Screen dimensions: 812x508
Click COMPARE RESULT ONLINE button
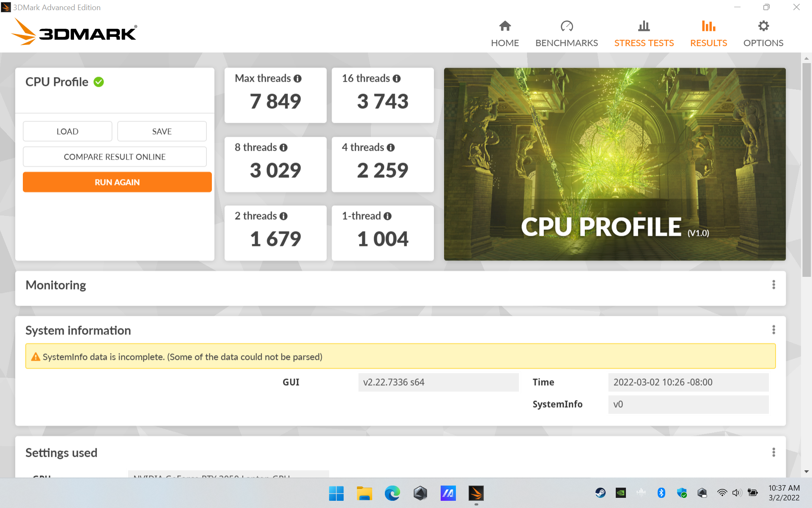pos(115,157)
